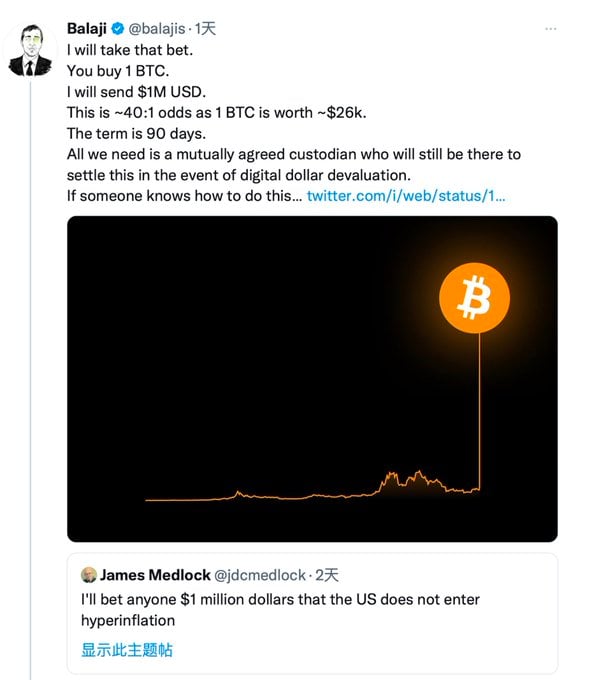
Task: Click the orange Bitcoin logo in image
Action: [x=474, y=298]
